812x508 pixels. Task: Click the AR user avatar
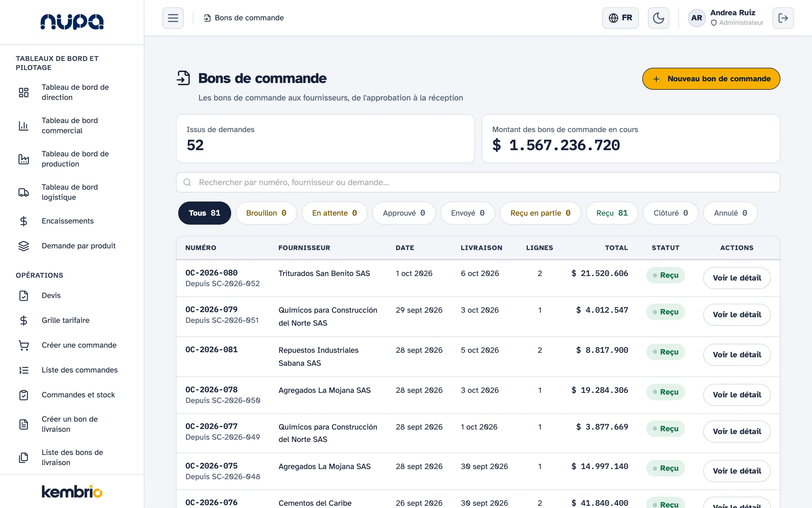click(697, 18)
